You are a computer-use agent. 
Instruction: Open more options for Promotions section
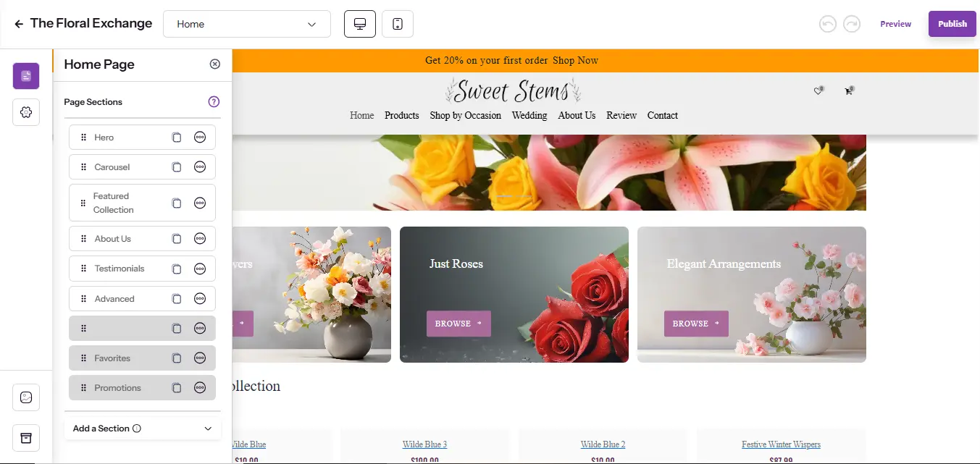[200, 388]
